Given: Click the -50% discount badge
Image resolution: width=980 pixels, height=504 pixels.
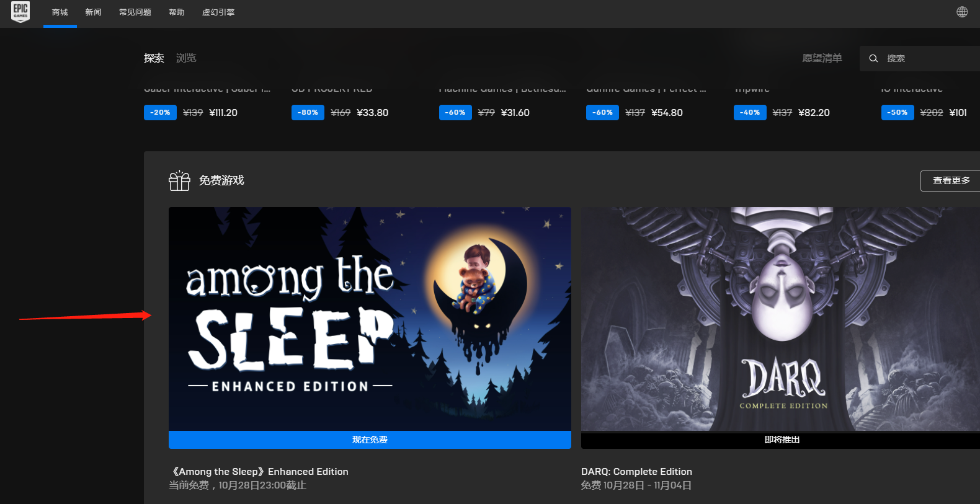Looking at the screenshot, I should coord(897,112).
